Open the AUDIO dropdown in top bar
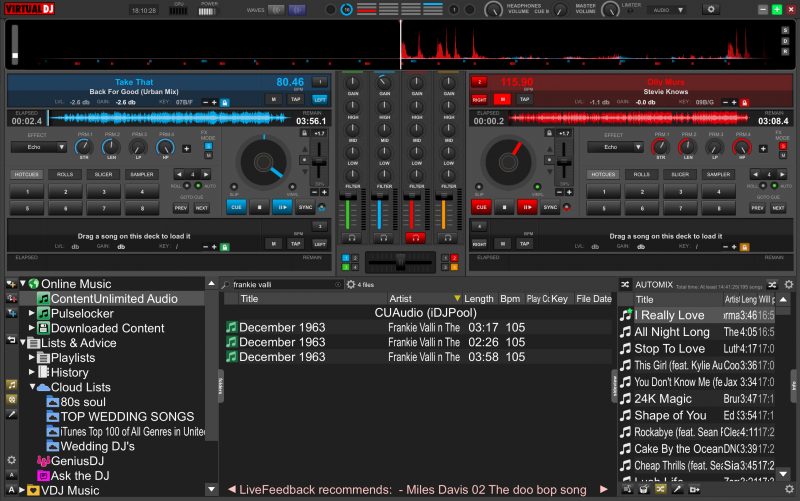The image size is (800, 501). pyautogui.click(x=668, y=10)
